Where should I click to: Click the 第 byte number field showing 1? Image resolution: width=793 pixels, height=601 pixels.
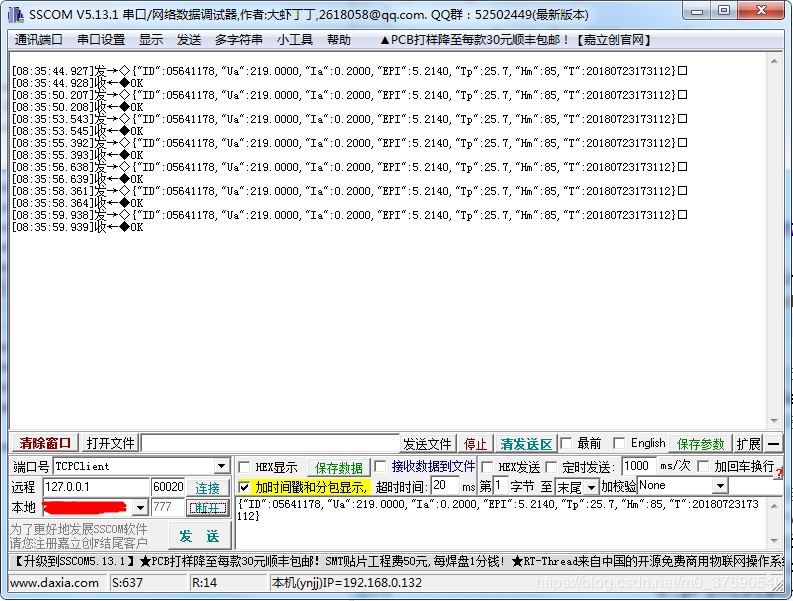coord(500,486)
